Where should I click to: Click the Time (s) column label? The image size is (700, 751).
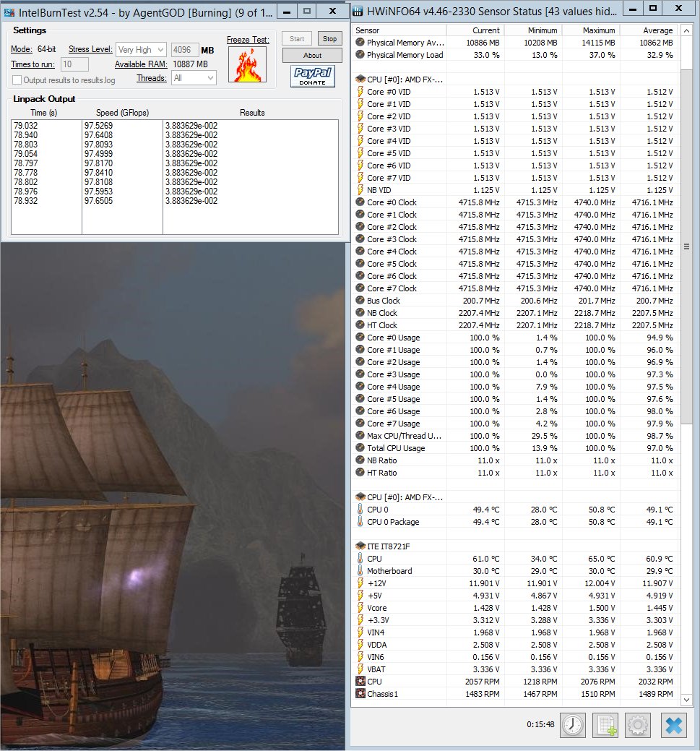click(x=43, y=113)
